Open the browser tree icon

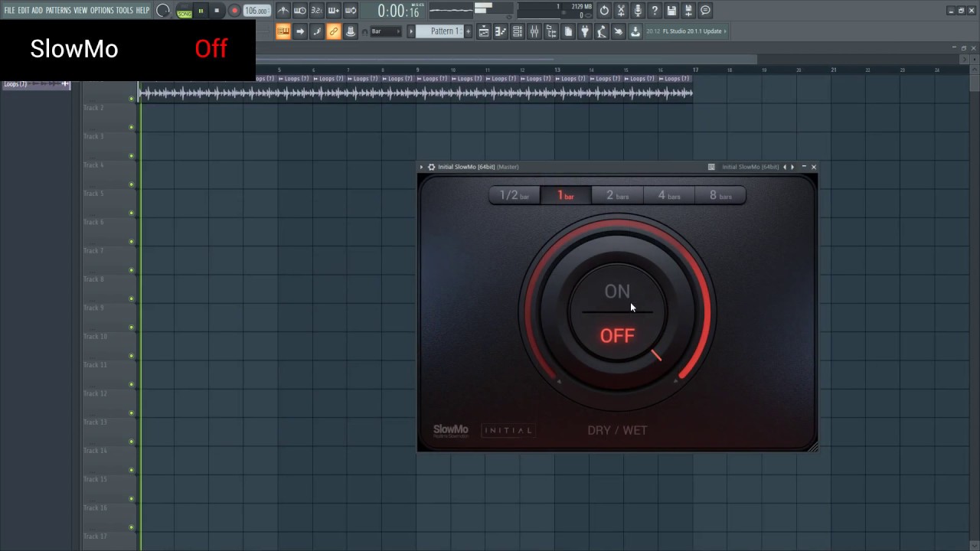551,31
